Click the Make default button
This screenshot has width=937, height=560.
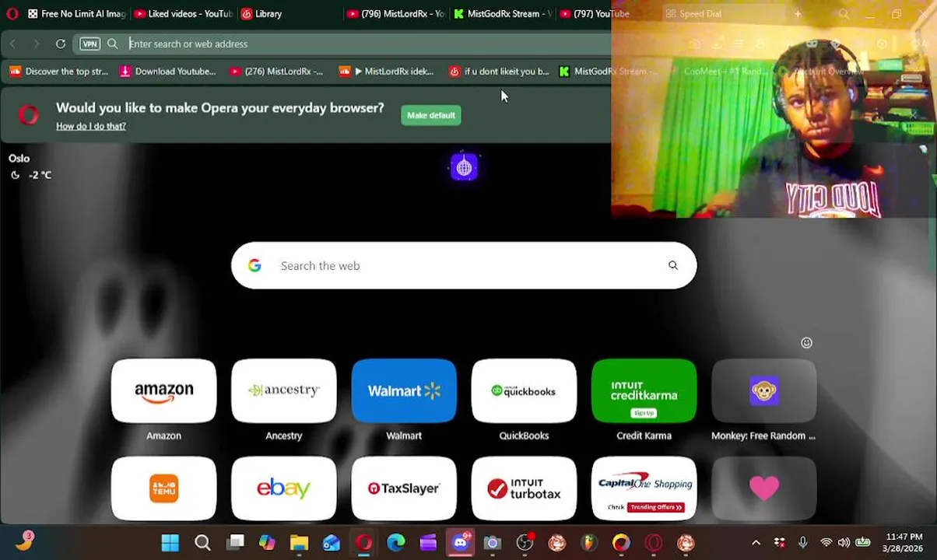tap(431, 115)
